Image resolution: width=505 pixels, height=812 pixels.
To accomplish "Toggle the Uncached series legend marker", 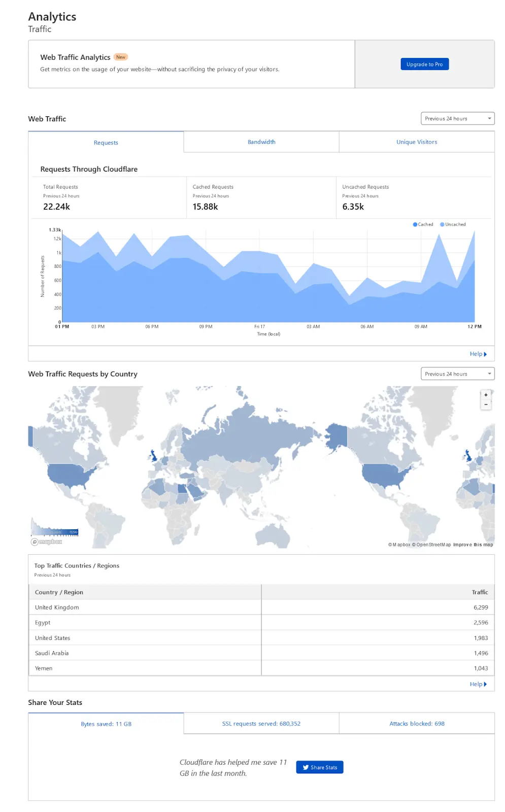I will 442,224.
